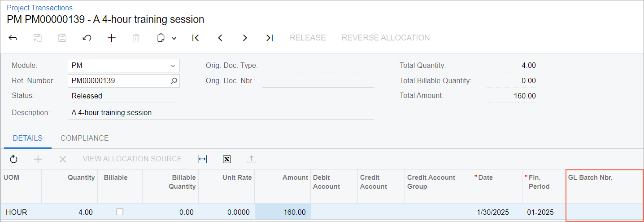Click the back arrow toolbar icon

(13, 38)
